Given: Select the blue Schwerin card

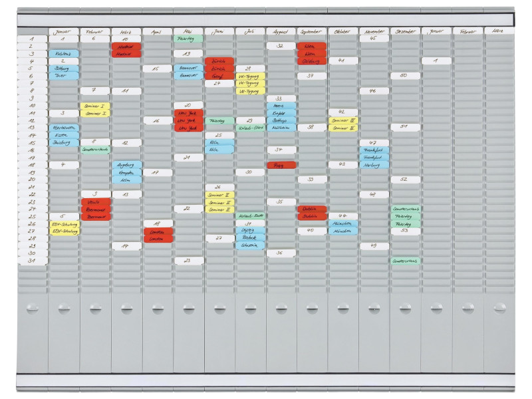Looking at the screenshot, I should (x=250, y=245).
